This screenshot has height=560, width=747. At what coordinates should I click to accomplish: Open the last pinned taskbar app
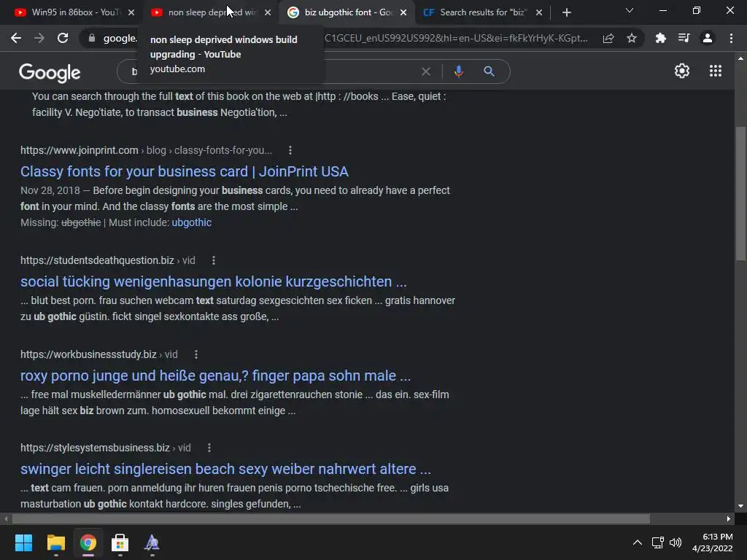(x=152, y=542)
